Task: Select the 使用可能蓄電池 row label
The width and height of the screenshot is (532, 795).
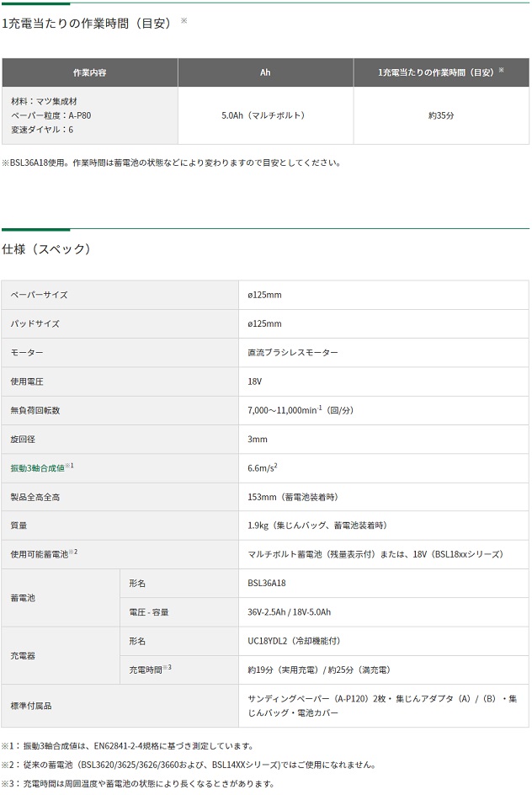Action: (x=39, y=554)
